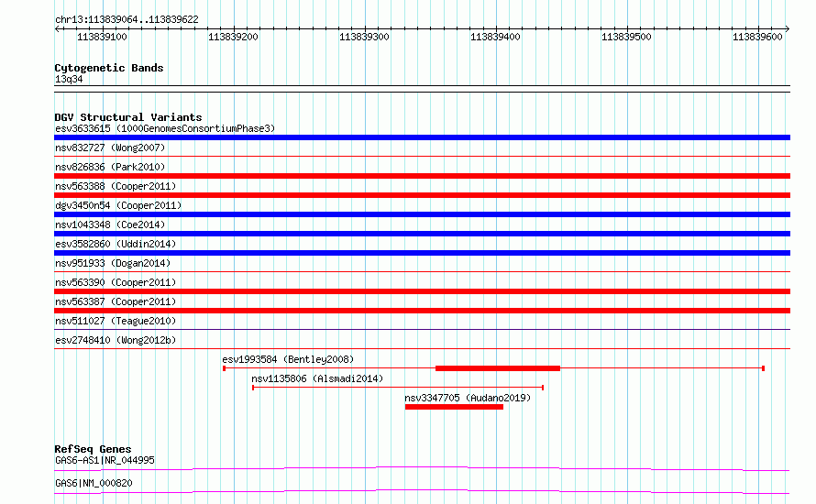
Task: Select the nsv563387 (Cooper2011) label
Action: (116, 301)
